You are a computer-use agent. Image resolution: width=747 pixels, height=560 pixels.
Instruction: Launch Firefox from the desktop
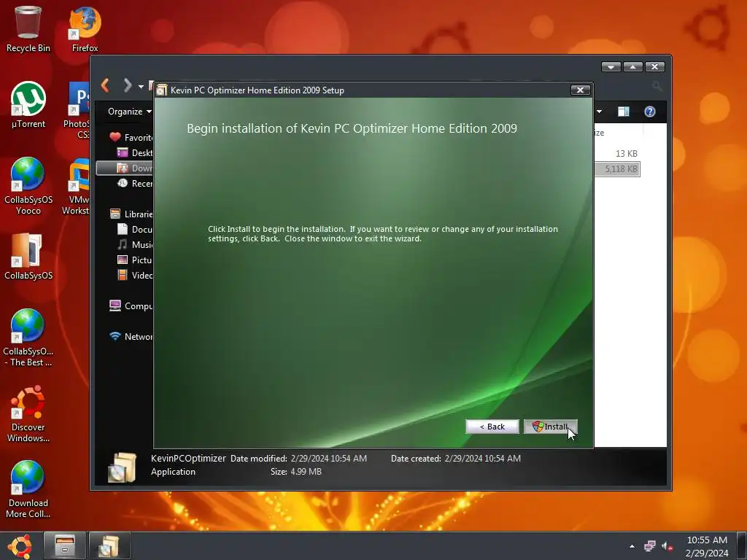coord(85,28)
